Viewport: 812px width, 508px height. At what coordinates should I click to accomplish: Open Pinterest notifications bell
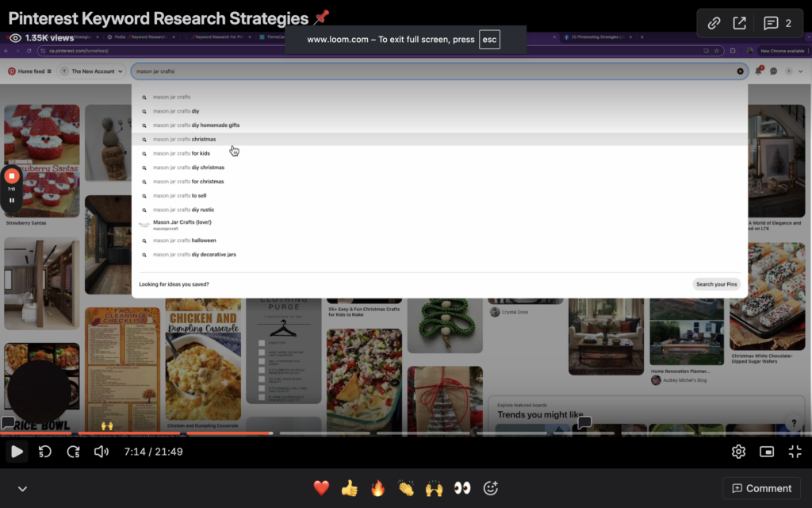[758, 71]
